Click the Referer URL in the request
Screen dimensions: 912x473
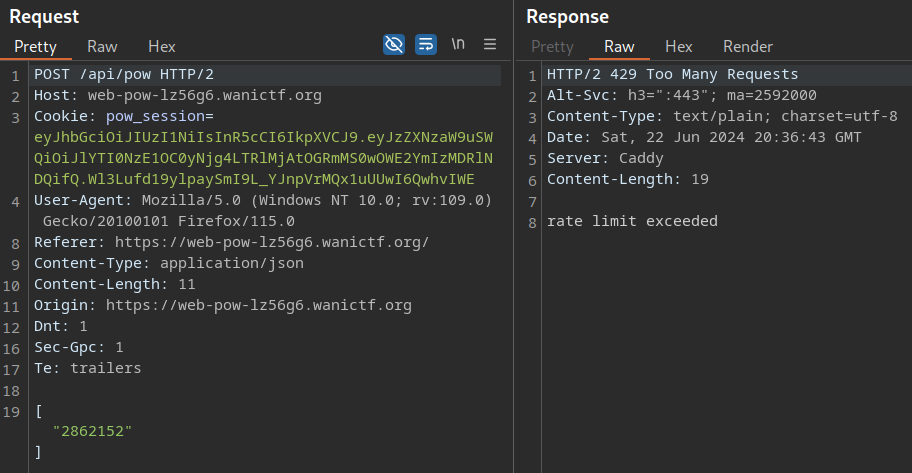click(272, 243)
